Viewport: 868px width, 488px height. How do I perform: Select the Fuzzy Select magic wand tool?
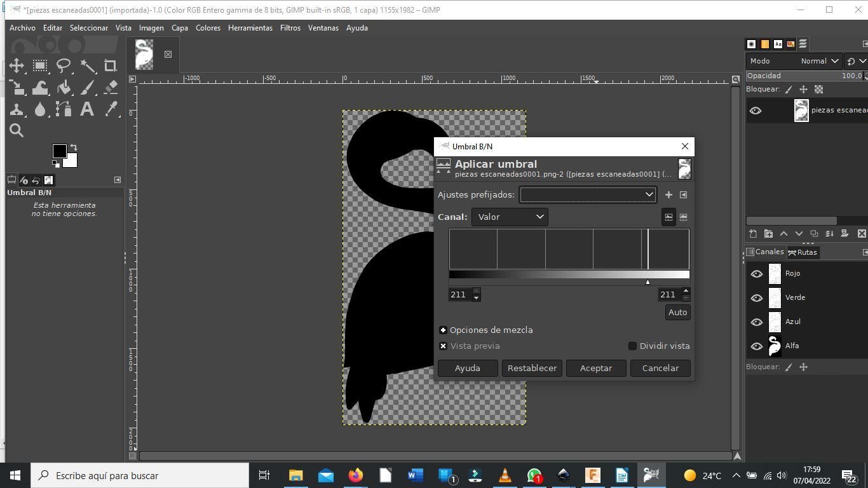click(88, 65)
